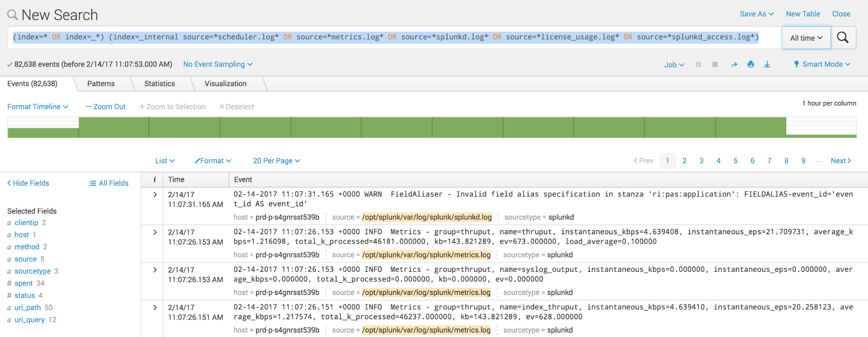The image size is (868, 337).
Task: Click splunkd.log source value in first event
Action: pyautogui.click(x=427, y=217)
